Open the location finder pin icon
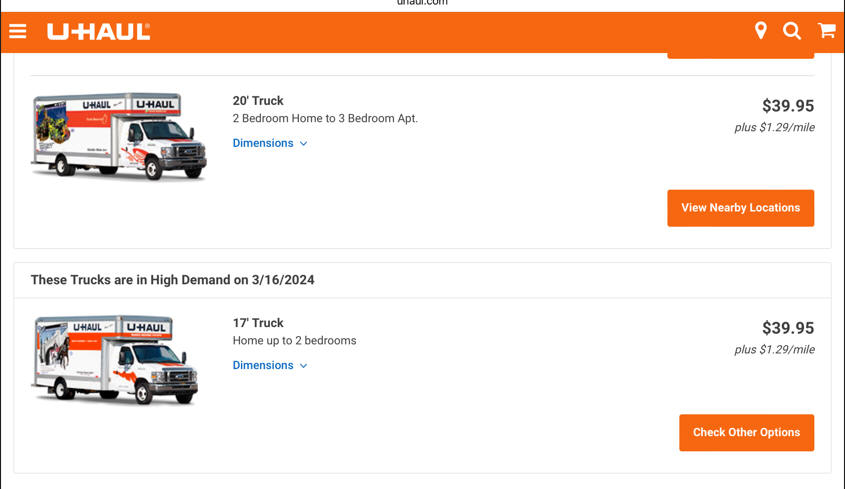This screenshot has height=489, width=845. tap(760, 31)
